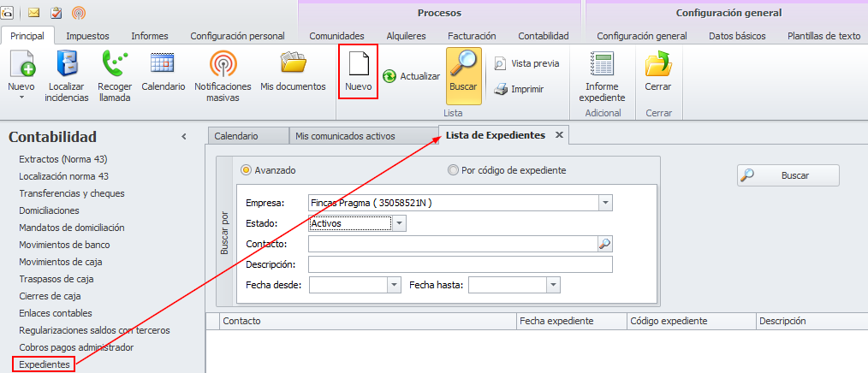The height and width of the screenshot is (373, 868).
Task: Sort by Código expediente column header
Action: (x=692, y=321)
